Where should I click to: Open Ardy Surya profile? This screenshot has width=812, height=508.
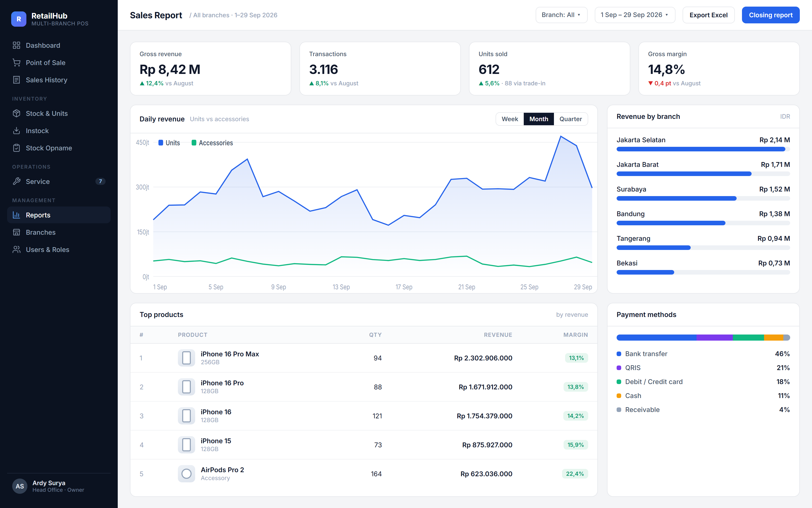pos(59,486)
